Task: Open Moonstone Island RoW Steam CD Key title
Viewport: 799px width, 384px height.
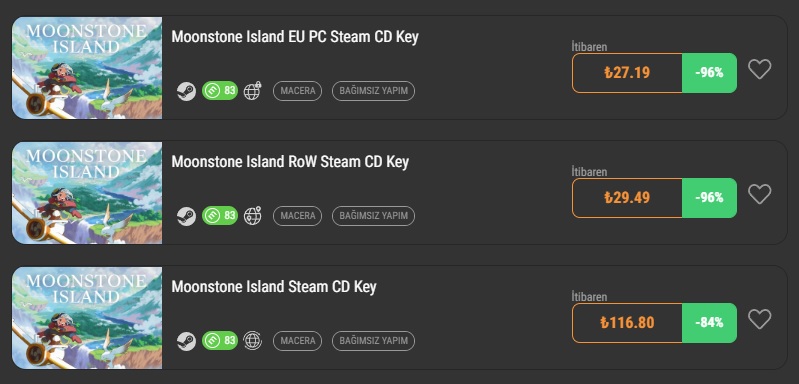Action: 290,162
